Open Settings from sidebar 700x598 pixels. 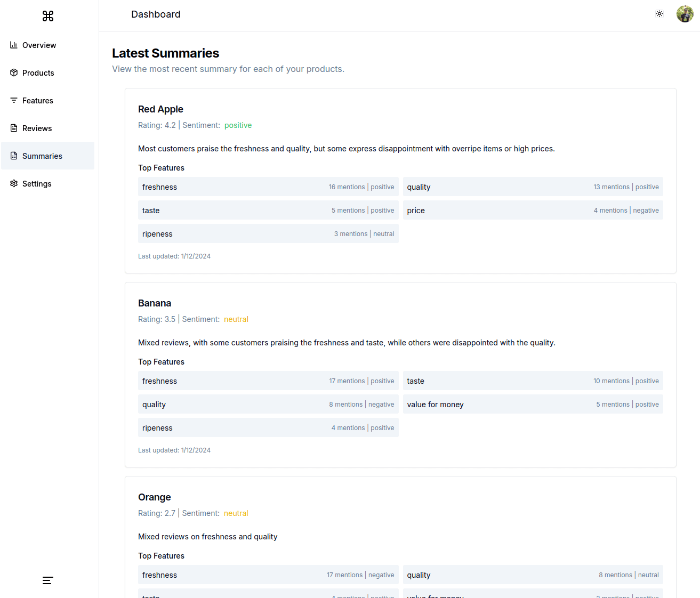[48, 183]
